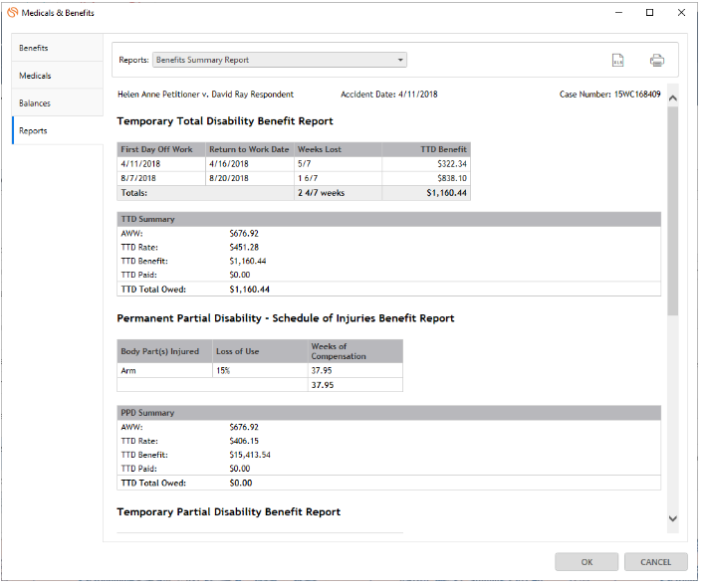Click the 'Body Part(s) Injured' column header
Viewport: 706px width, 588px height.
[164, 351]
